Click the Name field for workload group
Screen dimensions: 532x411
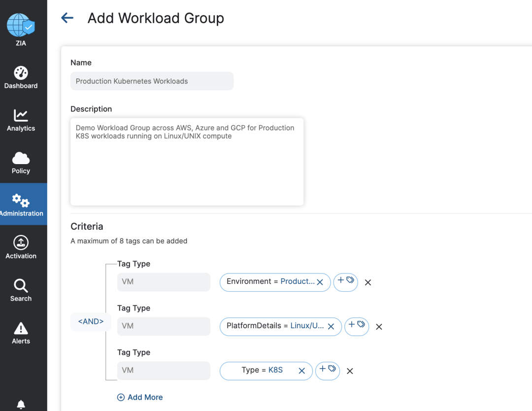coord(152,81)
